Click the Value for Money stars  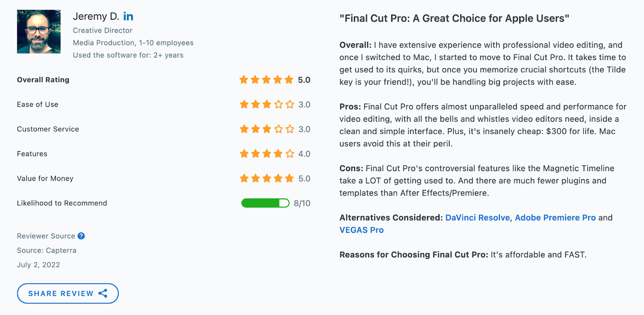(267, 178)
